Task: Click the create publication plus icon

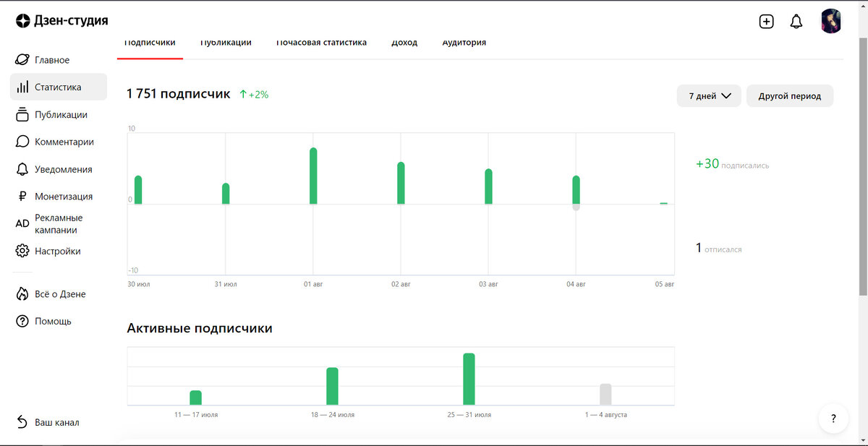Action: (766, 21)
